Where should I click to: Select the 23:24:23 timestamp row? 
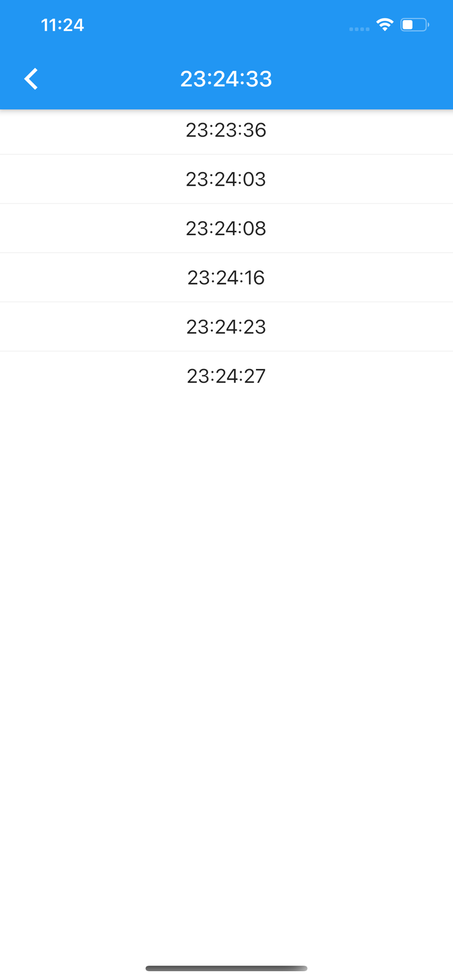[x=226, y=326]
